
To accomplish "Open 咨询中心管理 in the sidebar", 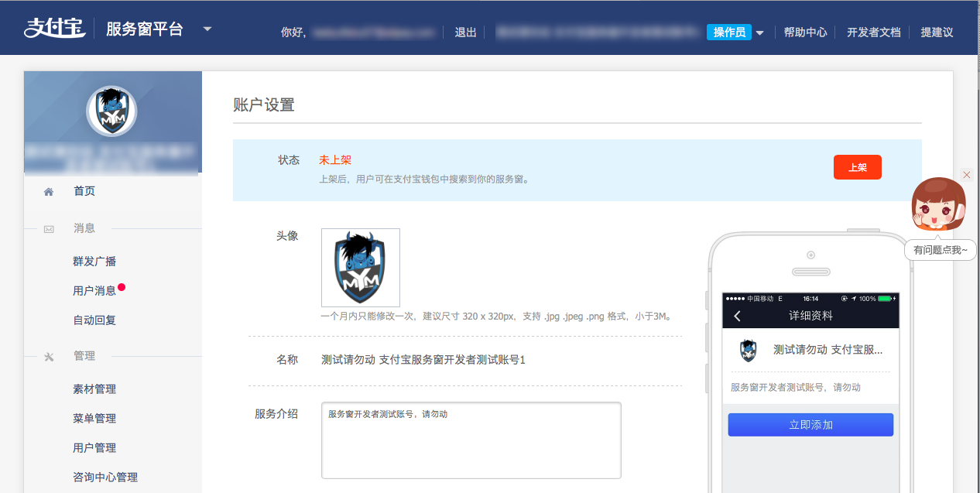I will [x=105, y=478].
